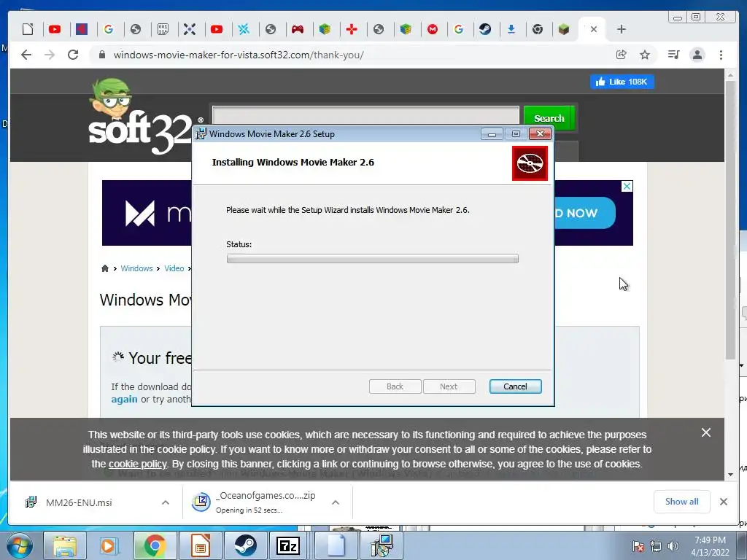Image resolution: width=747 pixels, height=560 pixels.
Task: Open the Windows breadcrumb link
Action: pos(136,268)
